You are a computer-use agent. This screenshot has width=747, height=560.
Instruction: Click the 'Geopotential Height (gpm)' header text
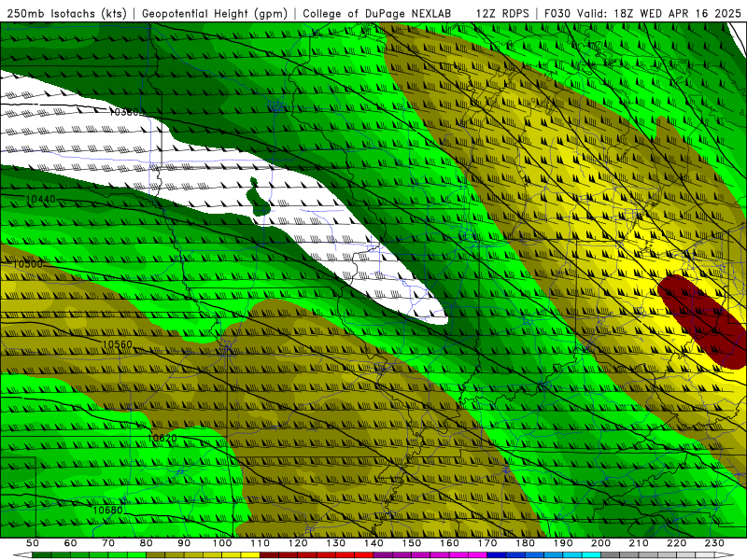pyautogui.click(x=215, y=13)
